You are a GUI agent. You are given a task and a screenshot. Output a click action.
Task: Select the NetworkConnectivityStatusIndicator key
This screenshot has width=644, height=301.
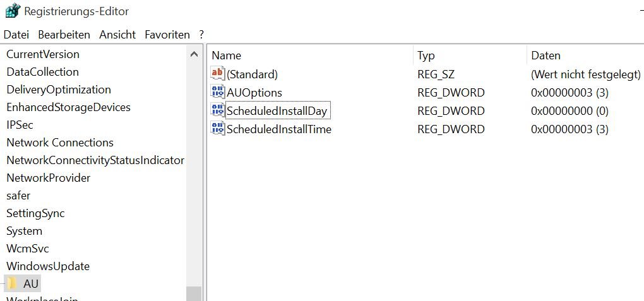coord(95,160)
